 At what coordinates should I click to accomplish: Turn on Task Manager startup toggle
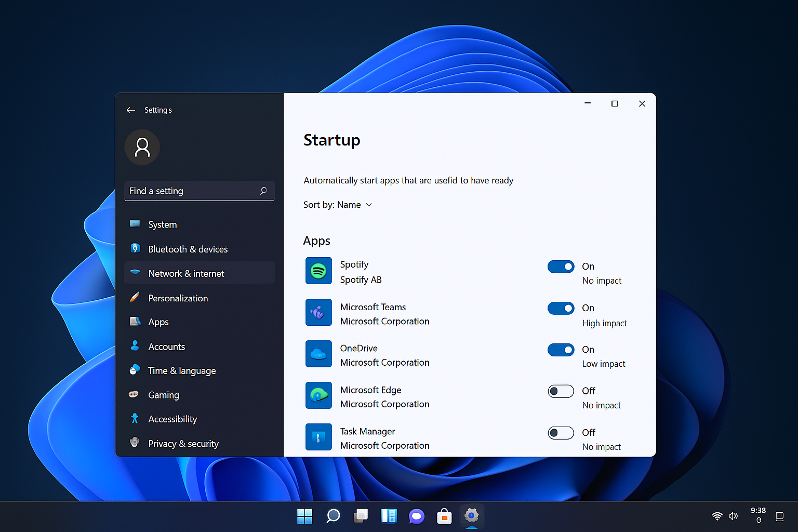(561, 433)
